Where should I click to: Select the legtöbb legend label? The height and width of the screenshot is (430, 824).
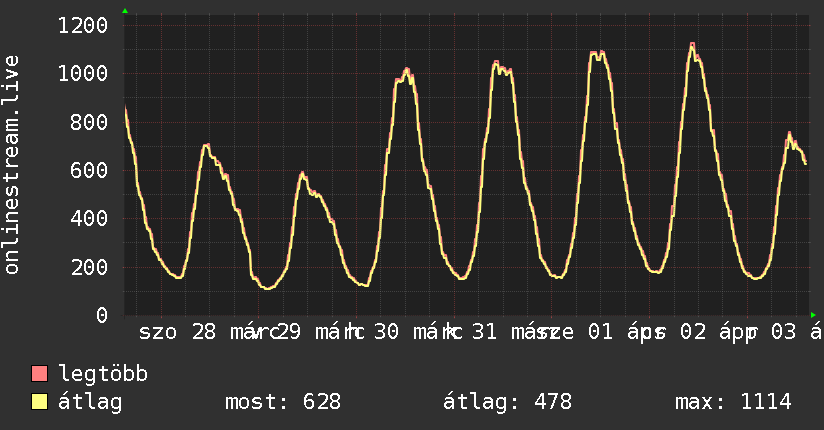pyautogui.click(x=104, y=375)
